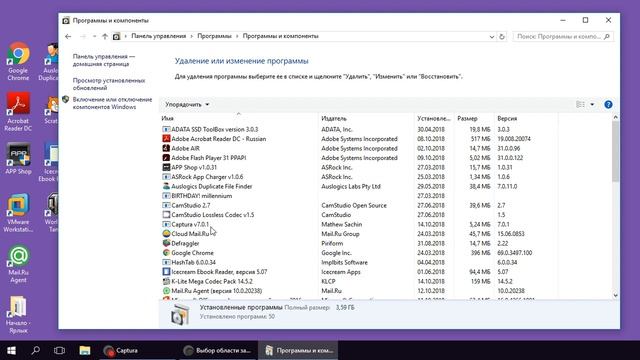This screenshot has height=360, width=640.
Task: Open Task View on the taskbar
Action: [x=60, y=350]
